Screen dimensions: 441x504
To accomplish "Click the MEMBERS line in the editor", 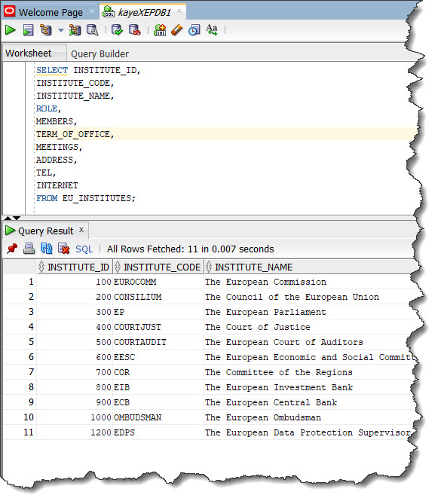I will [x=57, y=121].
